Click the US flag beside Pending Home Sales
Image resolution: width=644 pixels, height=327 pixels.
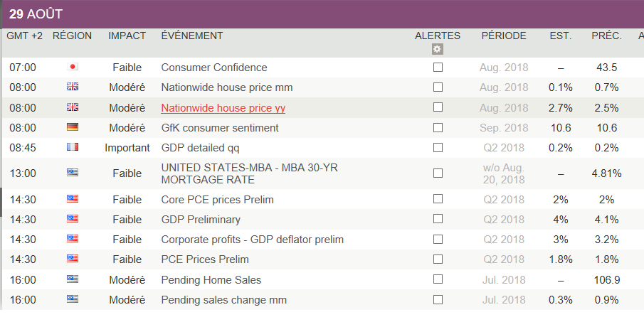tap(73, 279)
